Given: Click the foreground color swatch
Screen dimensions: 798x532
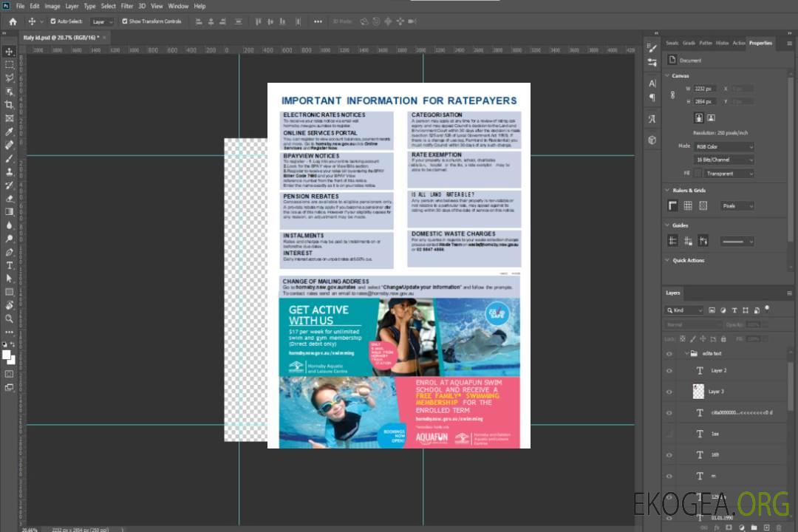Looking at the screenshot, I should (7, 355).
